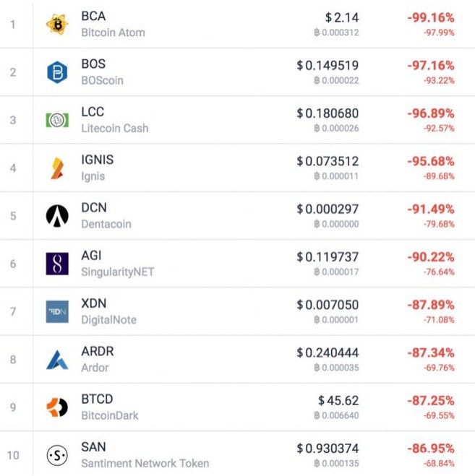475x476 pixels.
Task: Click the Ignis flame logo icon
Action: pos(57,168)
